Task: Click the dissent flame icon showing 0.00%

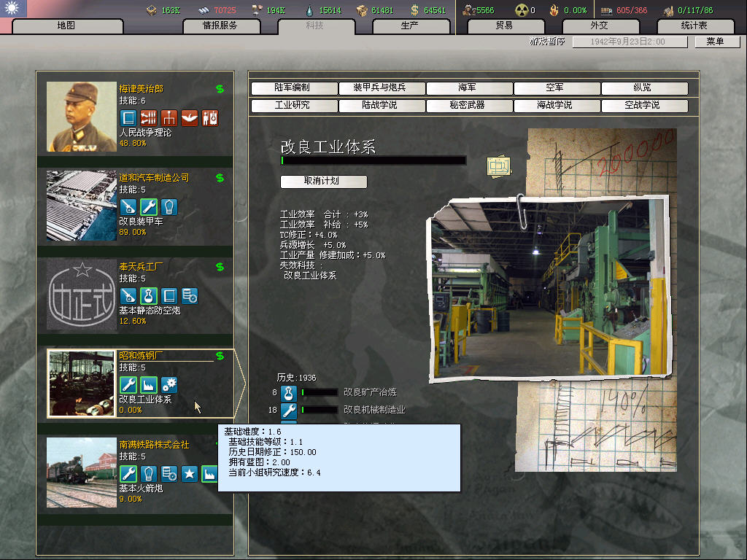Action: 554,10
